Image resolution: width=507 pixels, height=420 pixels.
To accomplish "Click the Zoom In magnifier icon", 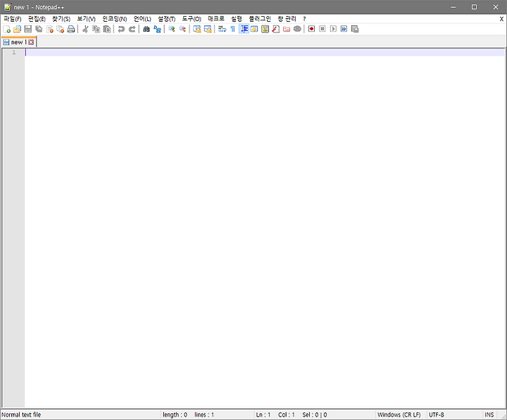I will [172, 29].
